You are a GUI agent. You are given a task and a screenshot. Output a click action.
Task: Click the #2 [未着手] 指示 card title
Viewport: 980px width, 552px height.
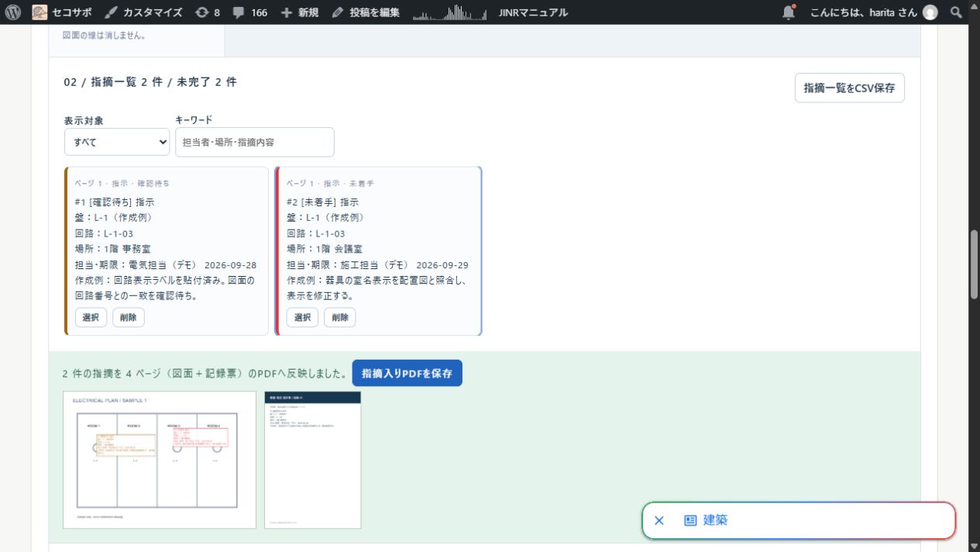click(x=322, y=202)
